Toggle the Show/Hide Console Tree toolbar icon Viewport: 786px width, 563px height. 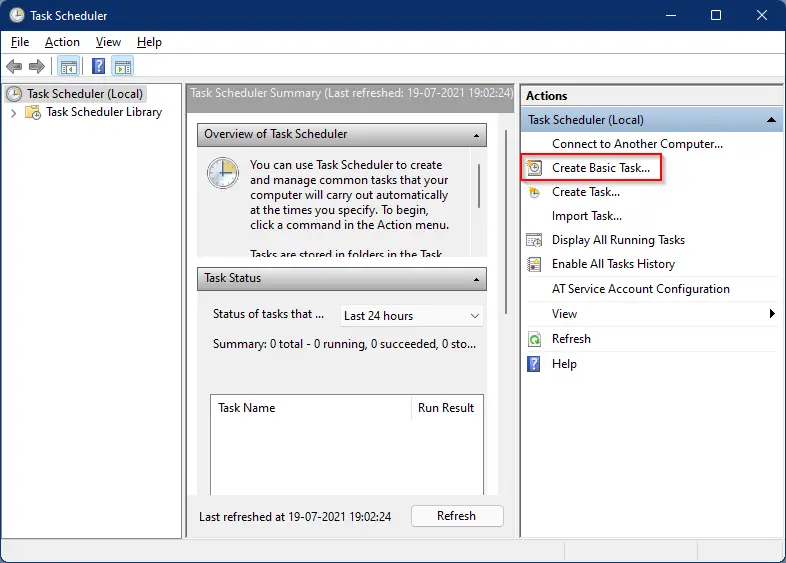point(69,66)
